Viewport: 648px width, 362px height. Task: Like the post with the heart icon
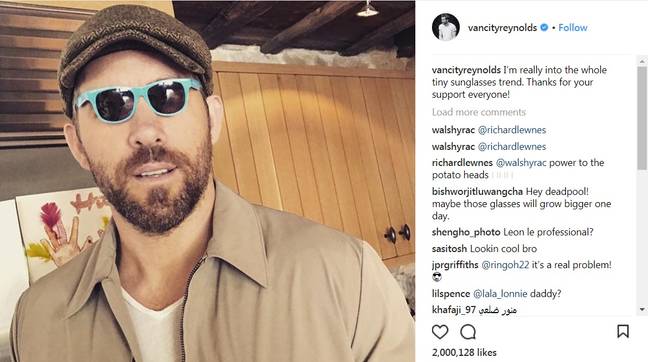click(x=440, y=332)
